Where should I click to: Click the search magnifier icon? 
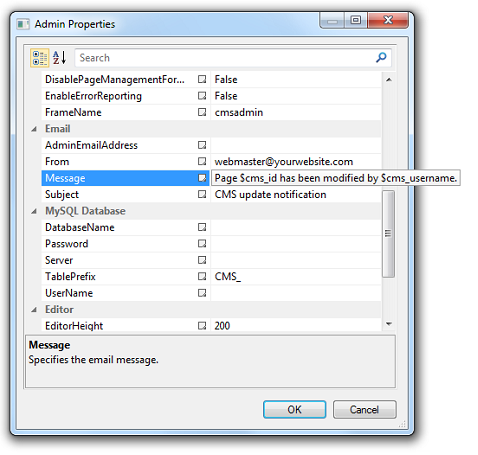(x=381, y=58)
